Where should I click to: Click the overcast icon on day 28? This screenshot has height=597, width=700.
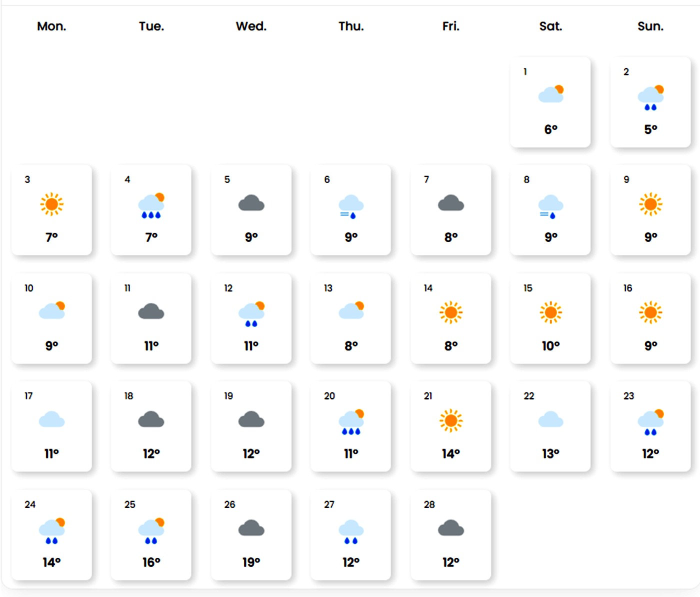tap(450, 528)
